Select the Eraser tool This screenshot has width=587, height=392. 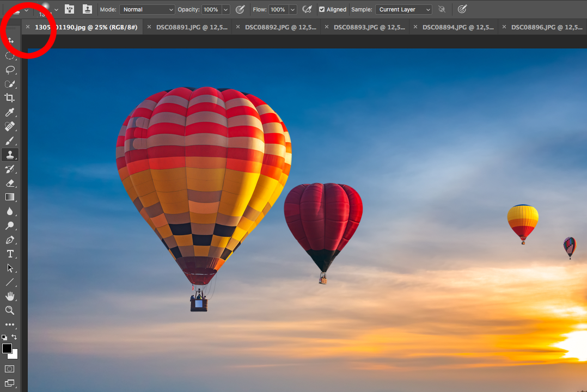pos(10,183)
